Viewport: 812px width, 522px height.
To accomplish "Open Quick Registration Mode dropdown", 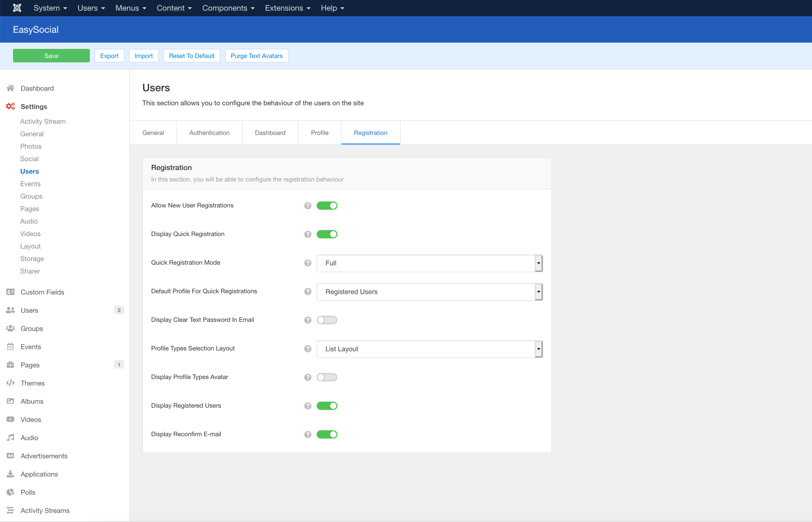I will (x=430, y=263).
